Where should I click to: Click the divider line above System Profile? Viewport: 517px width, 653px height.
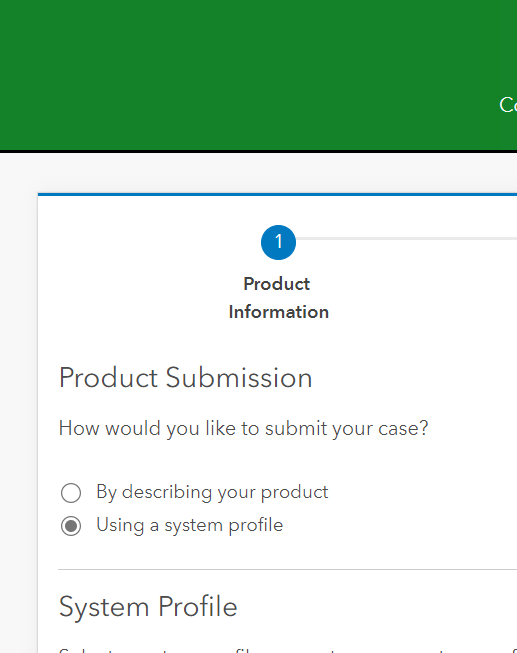point(287,569)
